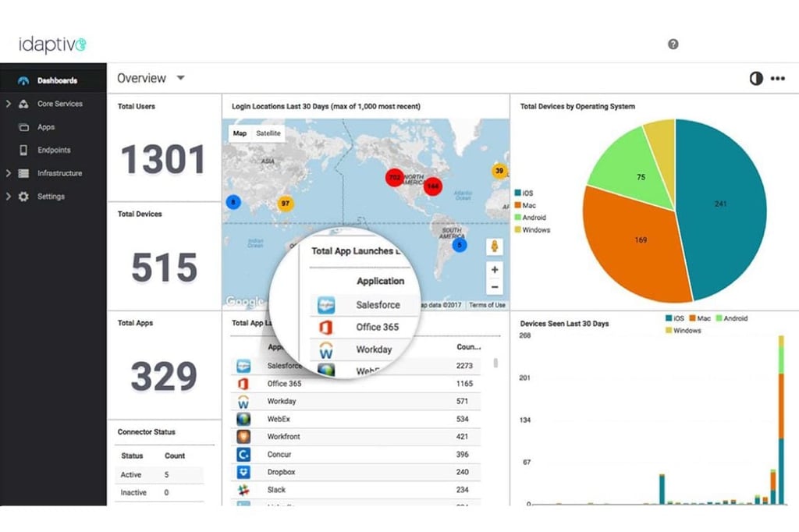799x532 pixels.
Task: Expand the Infrastructure sidebar section
Action: click(8, 173)
